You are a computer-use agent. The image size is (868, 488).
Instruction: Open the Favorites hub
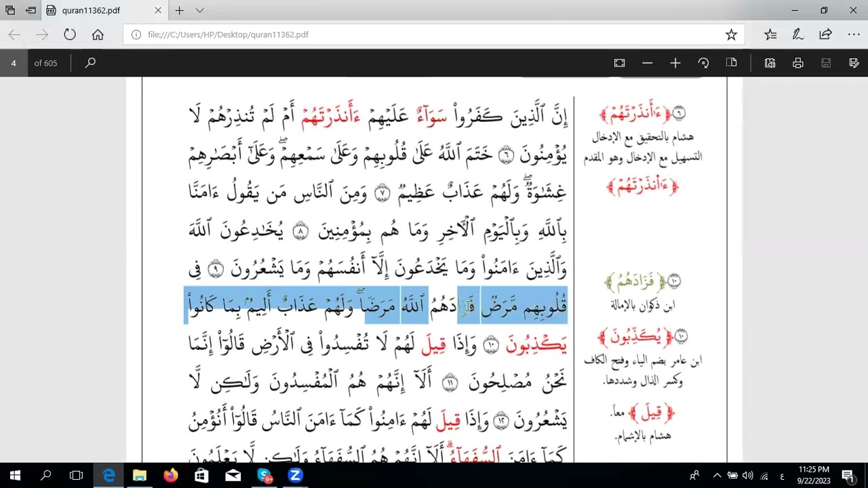[x=770, y=35]
